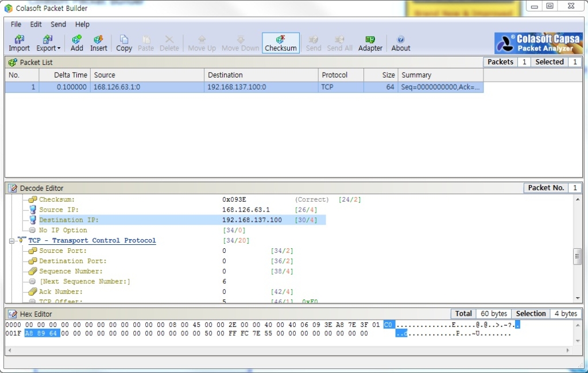Viewport: 588px width, 373px height.
Task: Select the Destination Port field row
Action: [73, 261]
